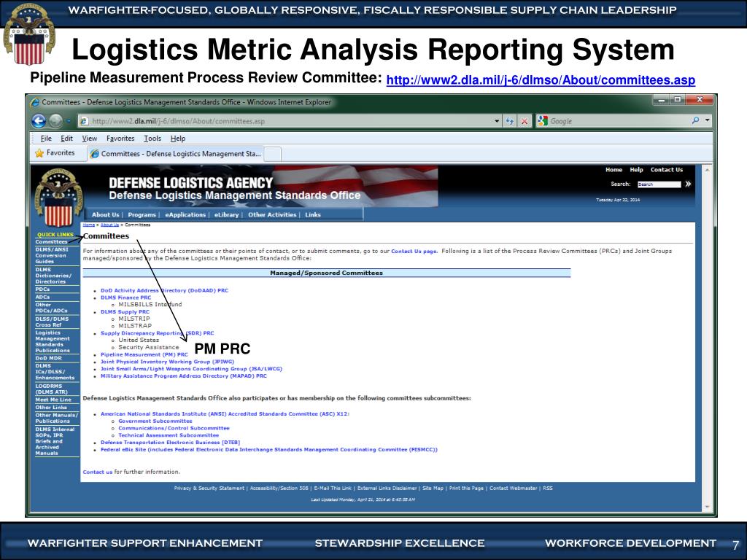Open Joint Small Arms/Light Weapons Coordinating Group
Viewport: 747px width, 560px height.
point(192,369)
